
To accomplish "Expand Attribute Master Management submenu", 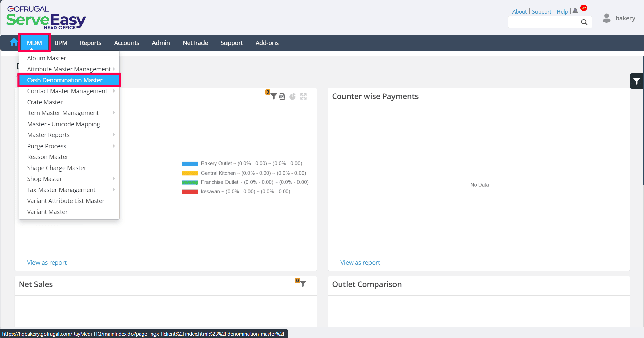I will click(69, 69).
